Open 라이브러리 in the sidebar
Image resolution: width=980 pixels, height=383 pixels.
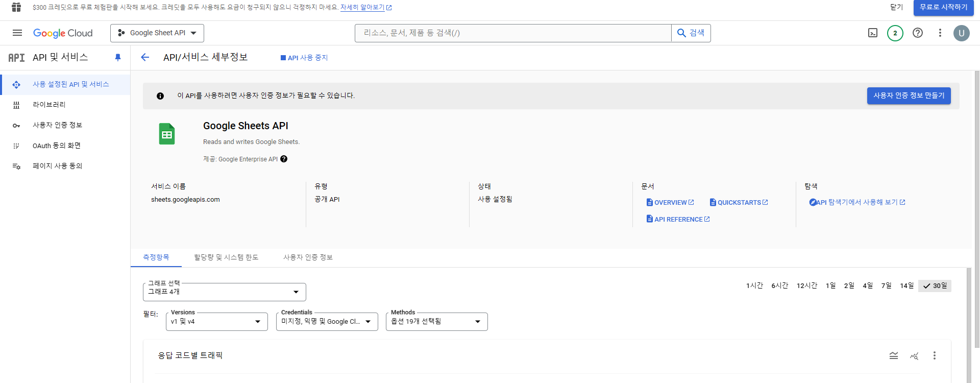point(65,105)
